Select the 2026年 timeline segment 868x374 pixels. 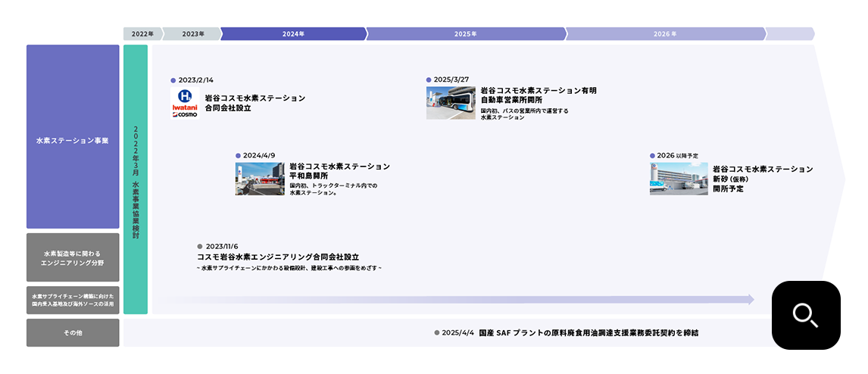tap(666, 34)
